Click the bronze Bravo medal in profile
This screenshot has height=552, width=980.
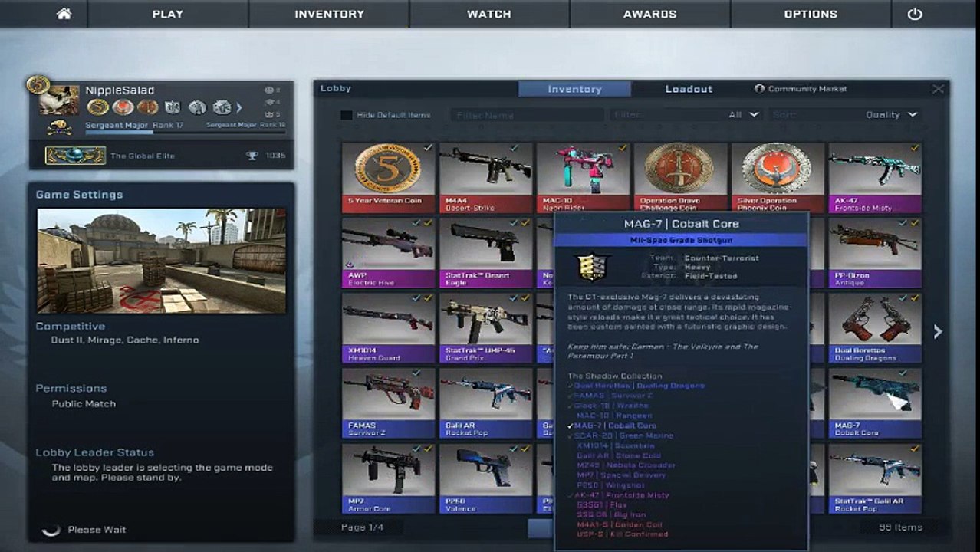(x=148, y=107)
